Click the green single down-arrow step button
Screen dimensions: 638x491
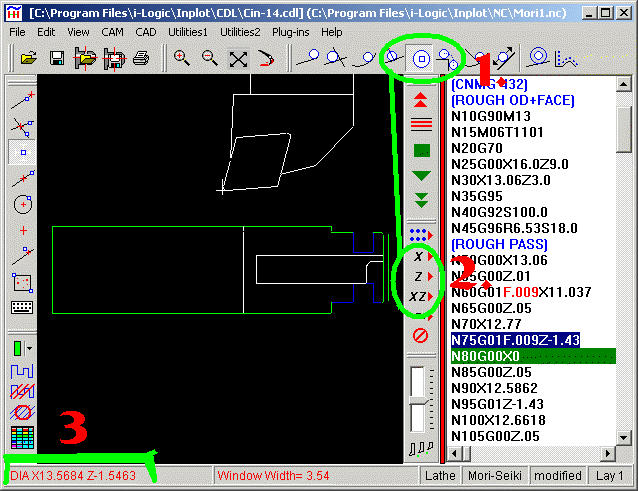[421, 175]
